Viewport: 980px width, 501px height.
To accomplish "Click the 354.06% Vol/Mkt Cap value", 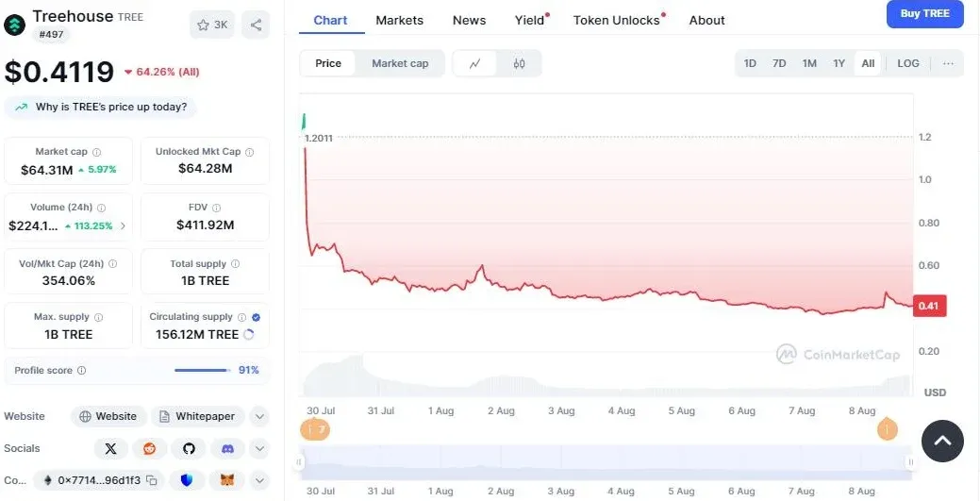I will [69, 281].
